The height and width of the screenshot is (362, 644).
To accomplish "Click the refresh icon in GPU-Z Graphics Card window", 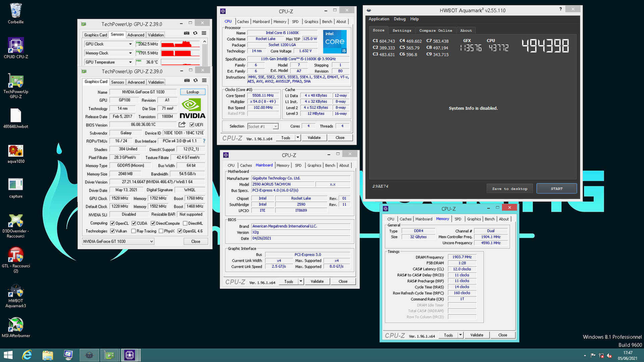I will click(196, 80).
